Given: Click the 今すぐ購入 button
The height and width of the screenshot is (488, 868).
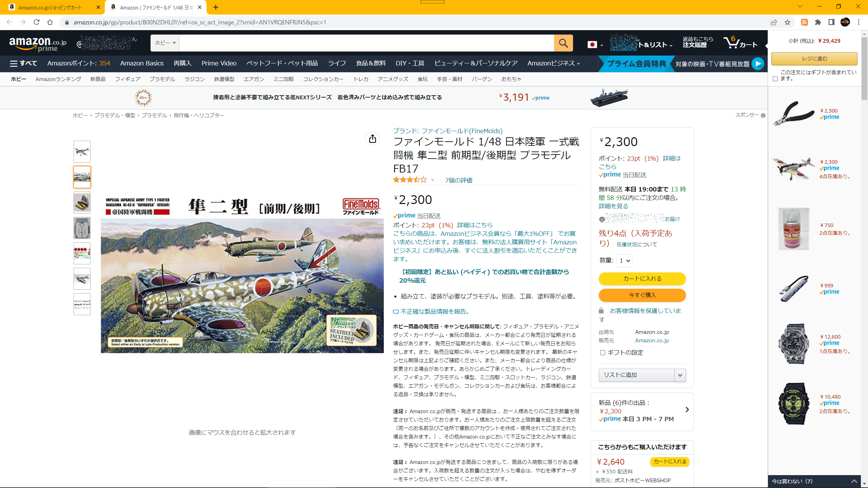Looking at the screenshot, I should click(x=642, y=295).
